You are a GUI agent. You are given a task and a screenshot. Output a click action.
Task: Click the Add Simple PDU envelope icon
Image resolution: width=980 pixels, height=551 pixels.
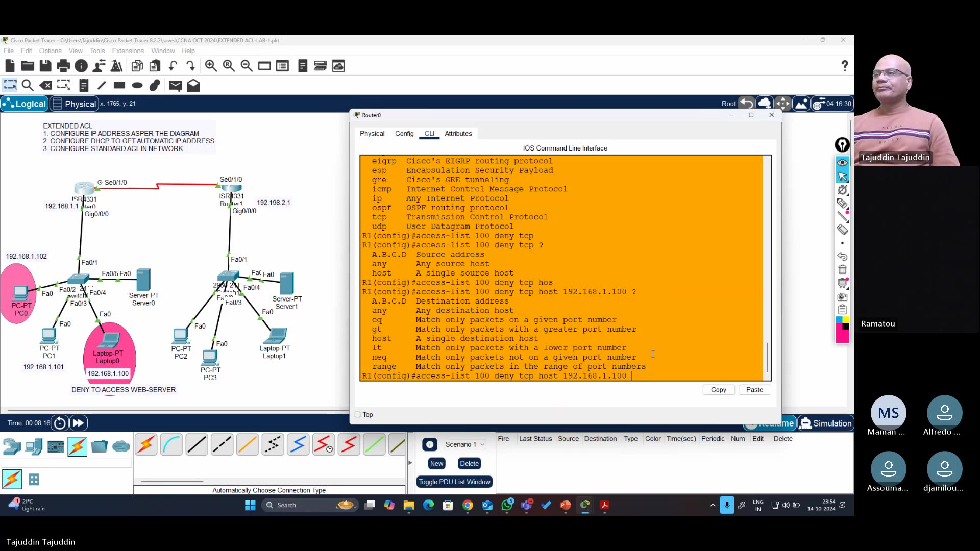[x=176, y=86]
